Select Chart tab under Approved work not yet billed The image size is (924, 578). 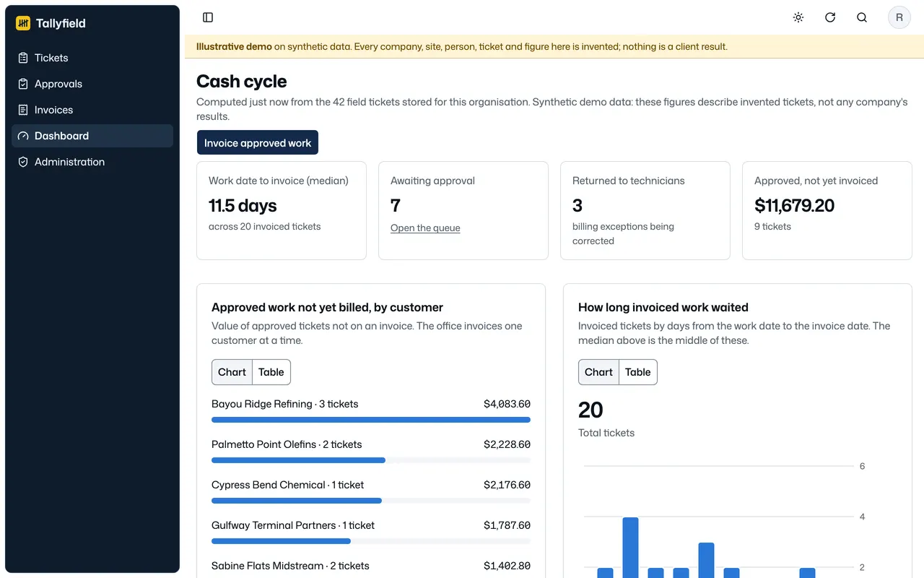[232, 372]
